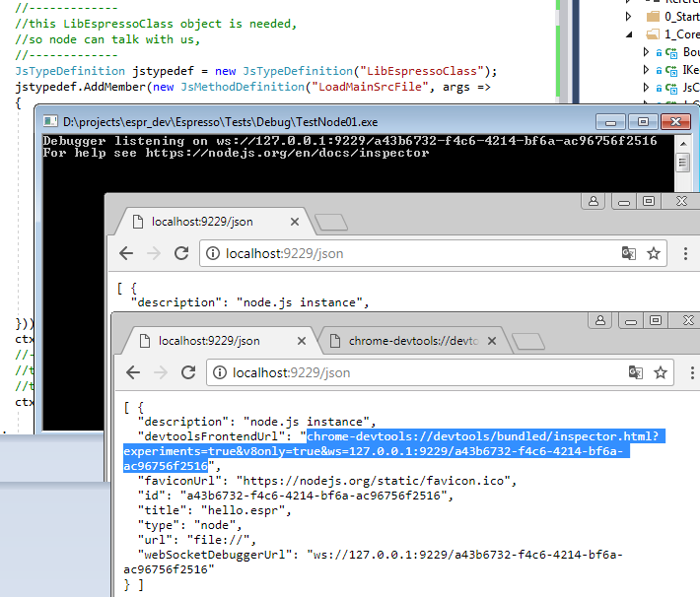Switch to chrome-devtools tab in front Chrome
The image size is (700, 597).
point(413,341)
